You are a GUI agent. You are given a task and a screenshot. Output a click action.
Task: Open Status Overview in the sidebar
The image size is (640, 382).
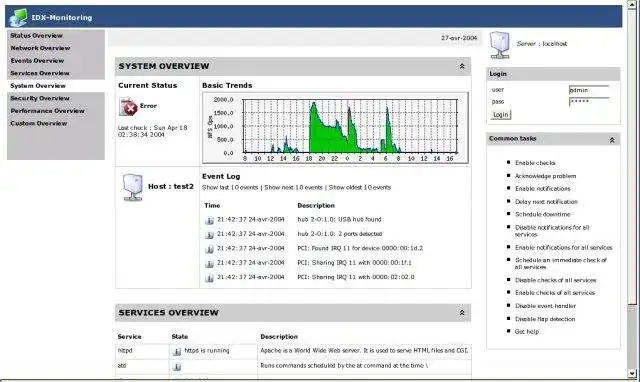36,36
